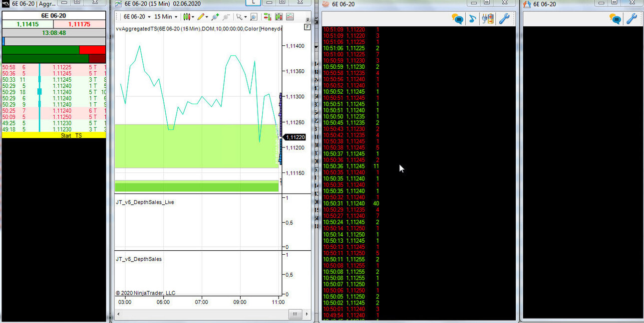
Task: Select the 49:25 row at 1.11230
Action: coord(54,123)
